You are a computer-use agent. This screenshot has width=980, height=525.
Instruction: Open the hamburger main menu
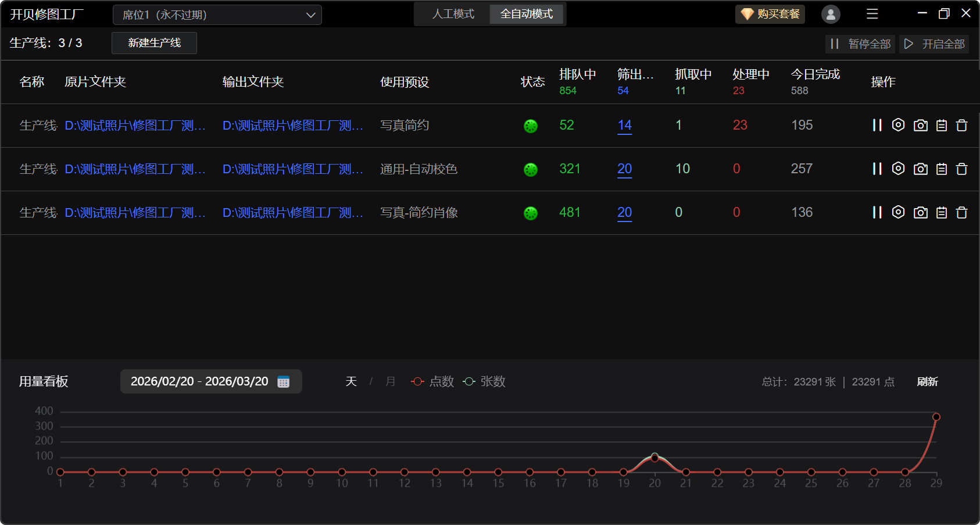tap(872, 14)
